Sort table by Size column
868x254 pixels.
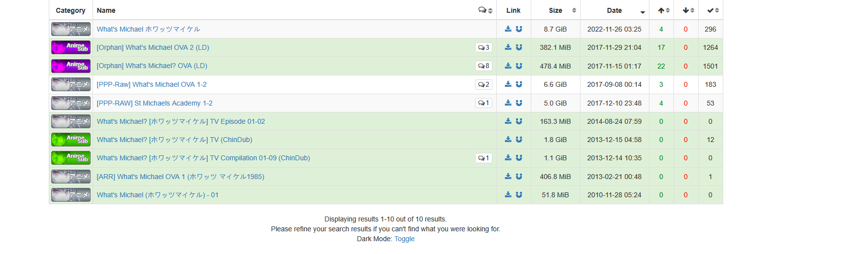tap(555, 10)
